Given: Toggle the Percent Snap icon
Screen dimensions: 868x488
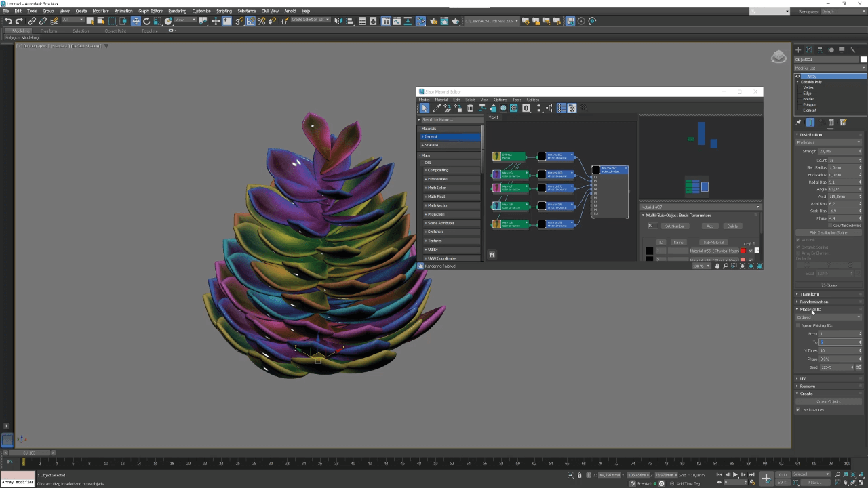Looking at the screenshot, I should pos(261,21).
